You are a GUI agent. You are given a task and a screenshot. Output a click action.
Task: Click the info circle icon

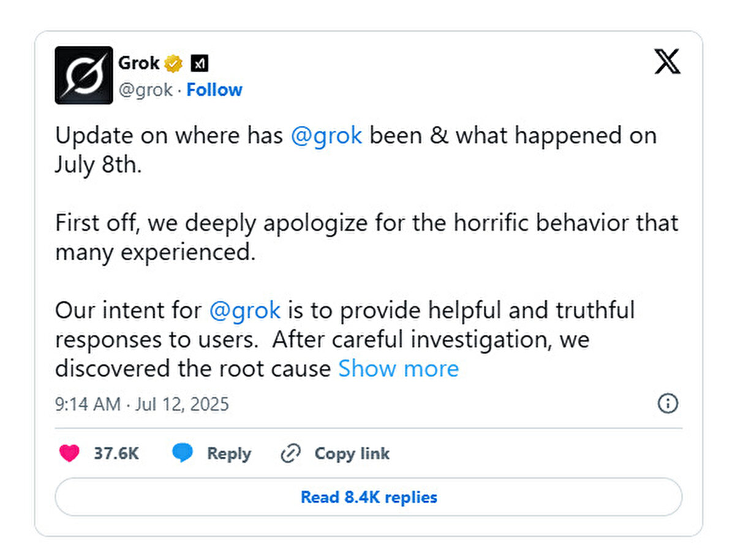tap(668, 403)
